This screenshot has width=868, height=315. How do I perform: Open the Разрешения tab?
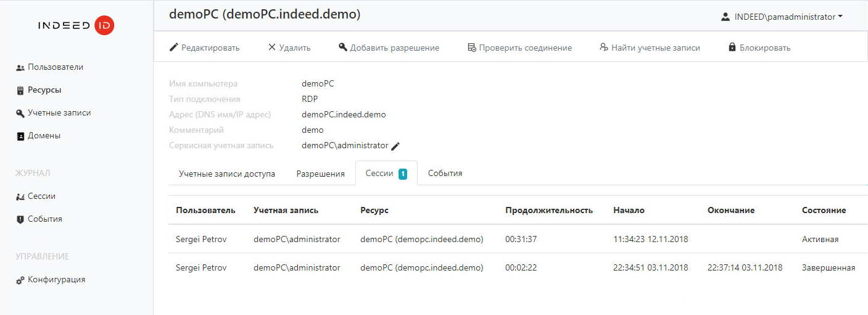click(x=320, y=174)
